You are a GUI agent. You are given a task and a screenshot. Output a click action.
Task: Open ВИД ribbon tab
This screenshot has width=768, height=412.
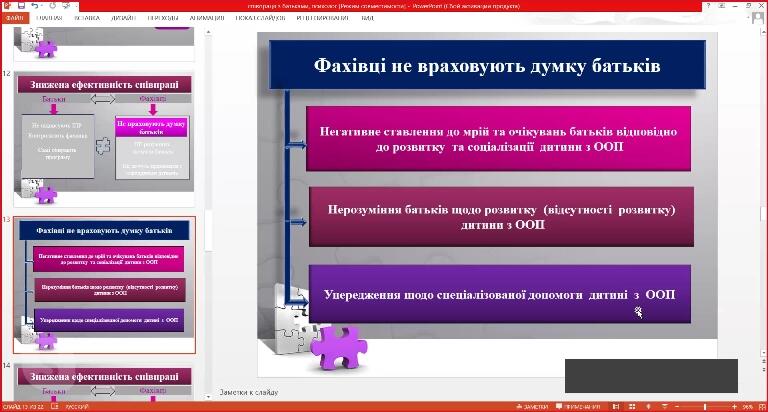367,18
